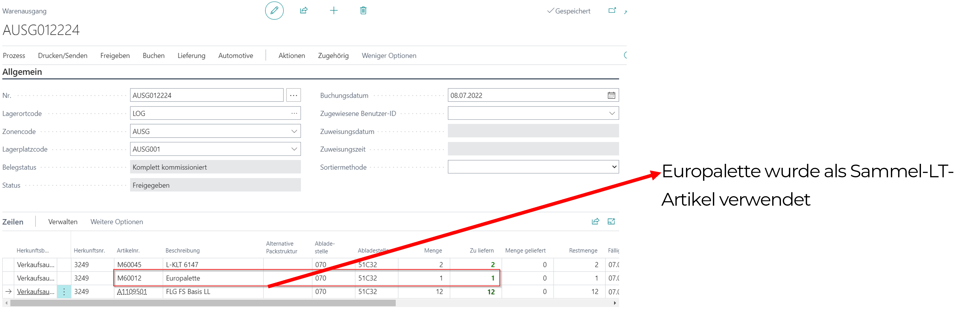Click the Verwalten tab in Zeilen
Screen dimensions: 980x312
[x=63, y=222]
